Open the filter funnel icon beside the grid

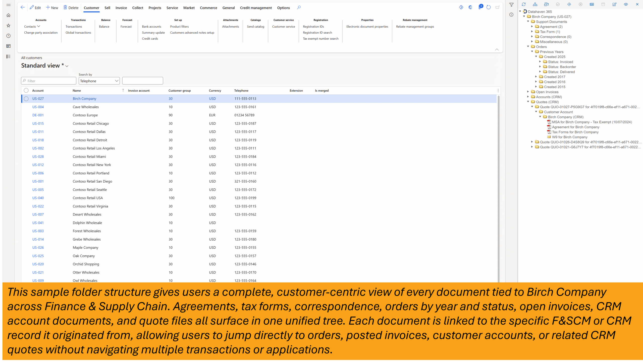pos(511,5)
